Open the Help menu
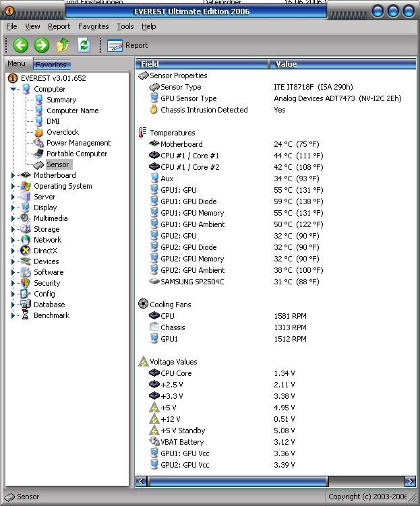The width and height of the screenshot is (420, 506). pyautogui.click(x=149, y=26)
